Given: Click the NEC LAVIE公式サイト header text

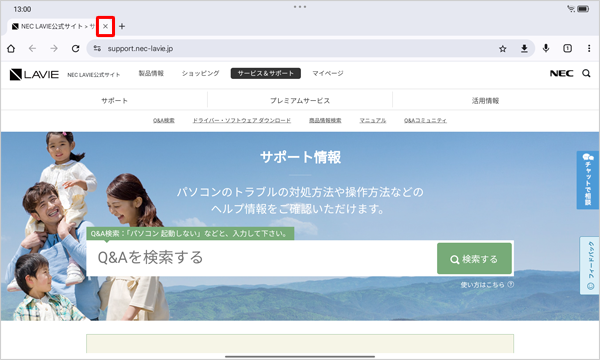Looking at the screenshot, I should click(x=94, y=75).
